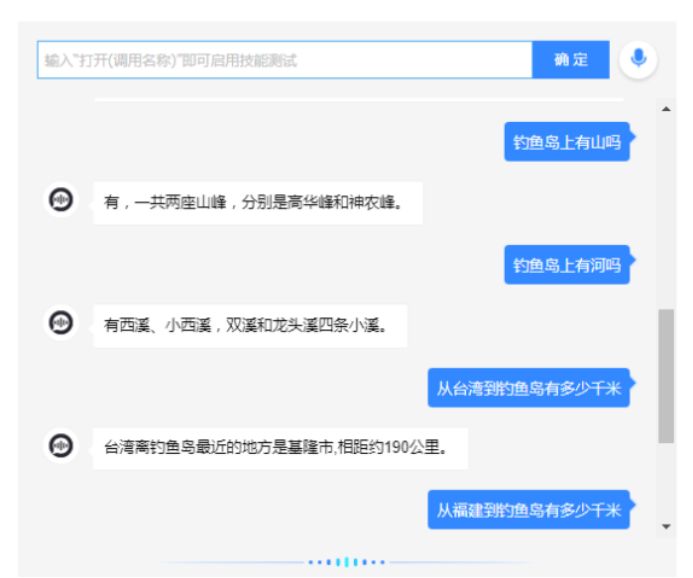Click the scrollbar down arrow
693x578 pixels.
(666, 526)
